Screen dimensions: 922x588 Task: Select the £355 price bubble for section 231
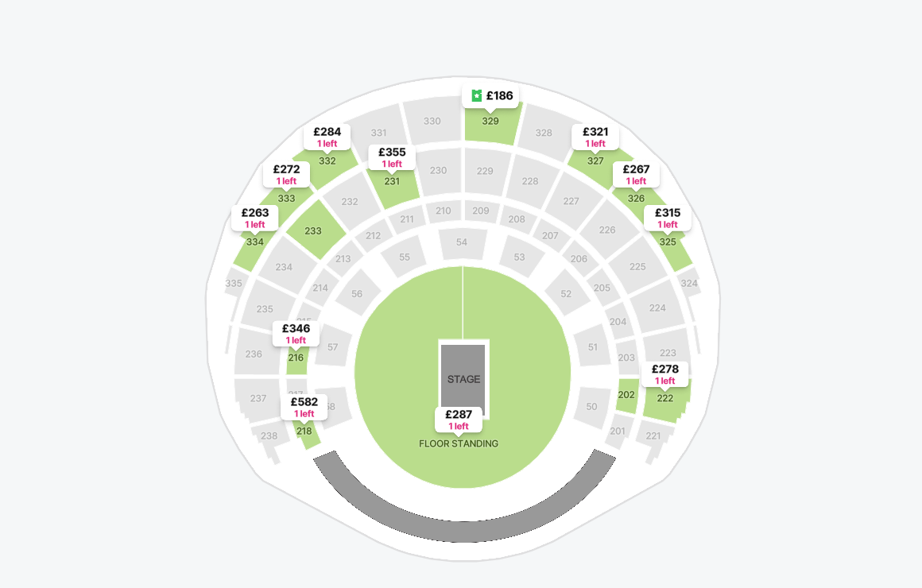tap(392, 157)
